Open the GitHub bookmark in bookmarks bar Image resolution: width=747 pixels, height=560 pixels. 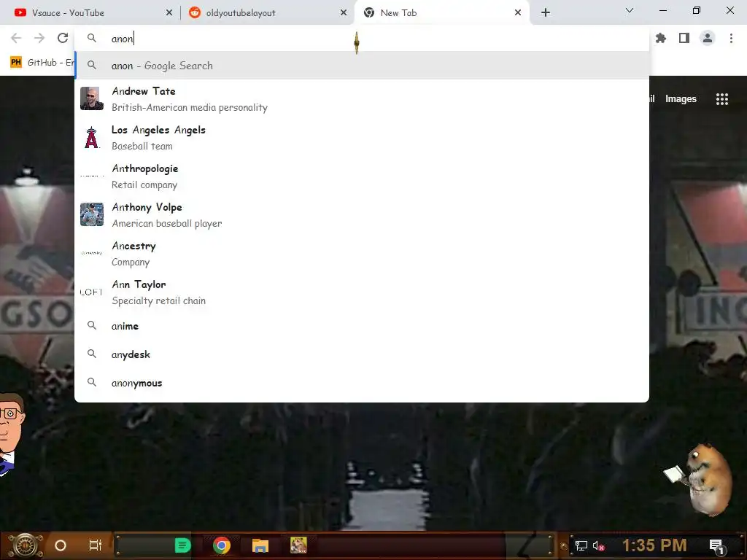tap(42, 63)
